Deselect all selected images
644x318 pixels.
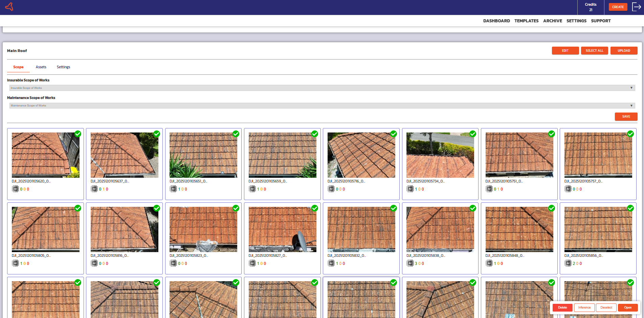606,308
